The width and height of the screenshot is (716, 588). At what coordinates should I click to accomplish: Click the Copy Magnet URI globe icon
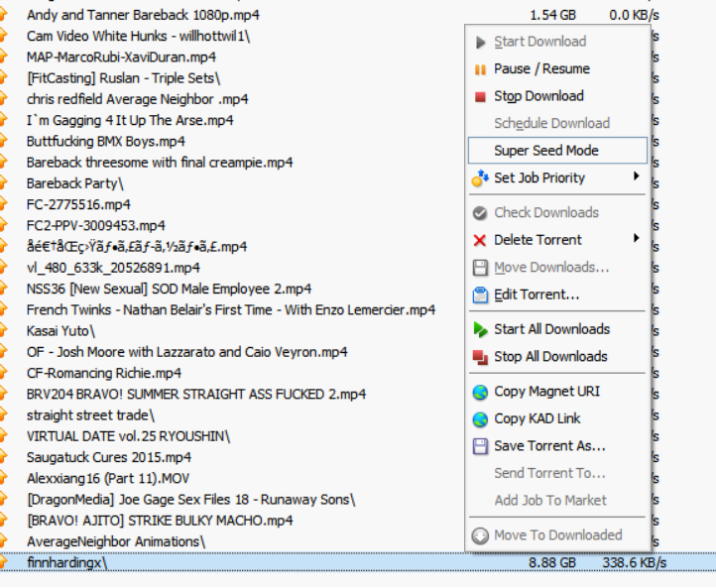(x=480, y=392)
